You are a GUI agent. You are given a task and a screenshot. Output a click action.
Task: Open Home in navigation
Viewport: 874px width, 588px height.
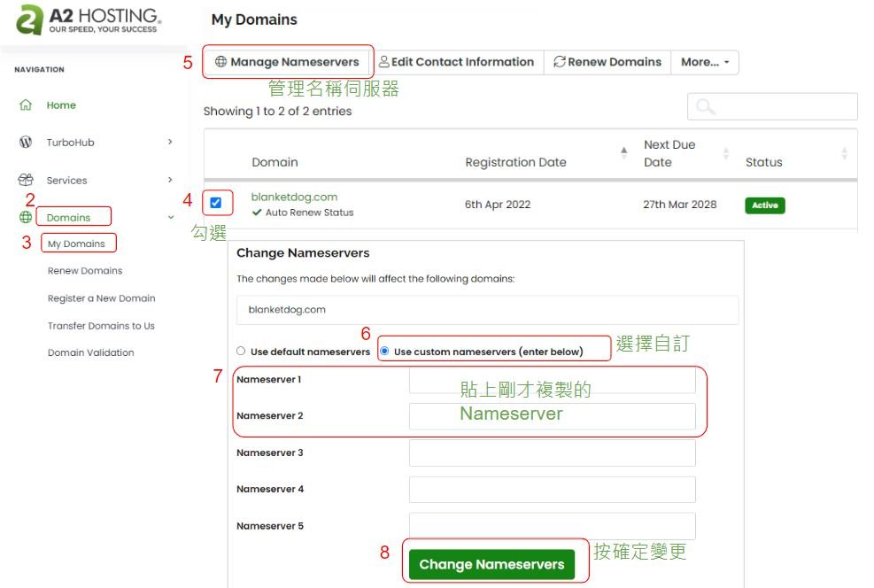pos(61,105)
